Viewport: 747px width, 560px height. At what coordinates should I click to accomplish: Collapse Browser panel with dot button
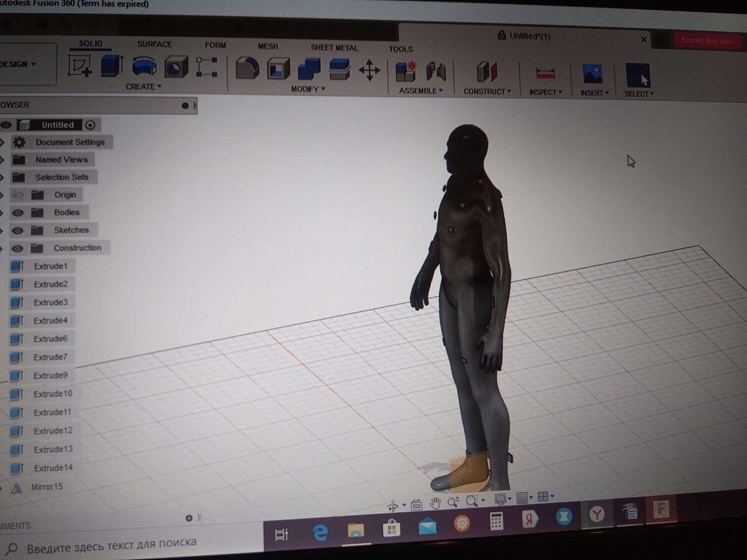[x=185, y=105]
